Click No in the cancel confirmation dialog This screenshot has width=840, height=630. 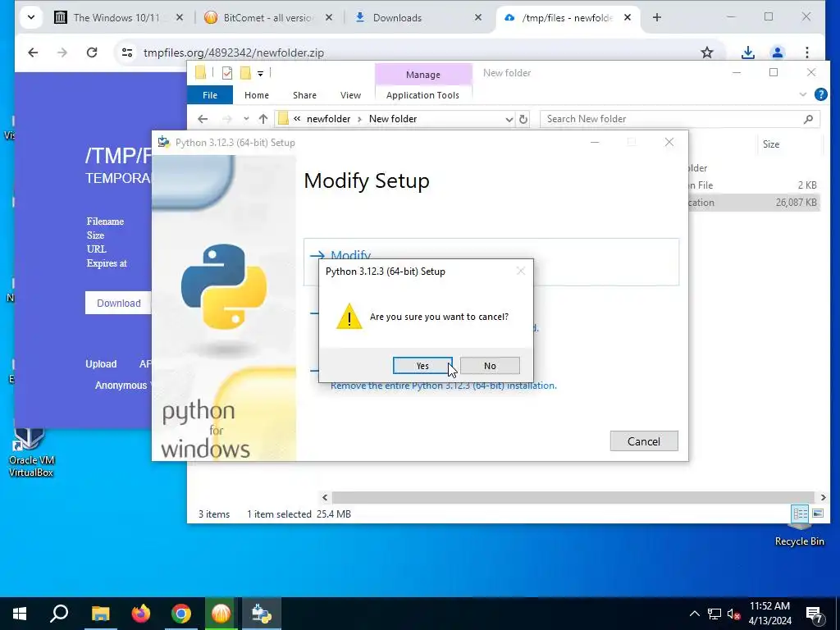[x=490, y=366]
